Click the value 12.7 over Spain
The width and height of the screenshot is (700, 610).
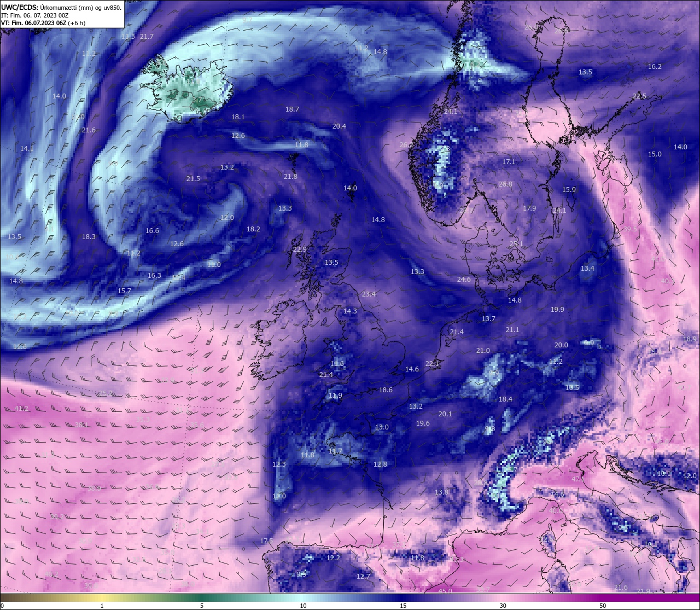coord(363,577)
